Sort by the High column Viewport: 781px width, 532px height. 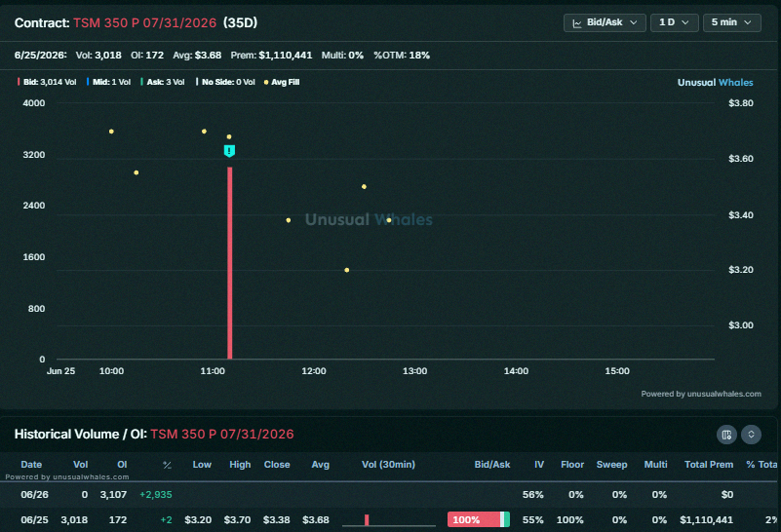(x=240, y=465)
